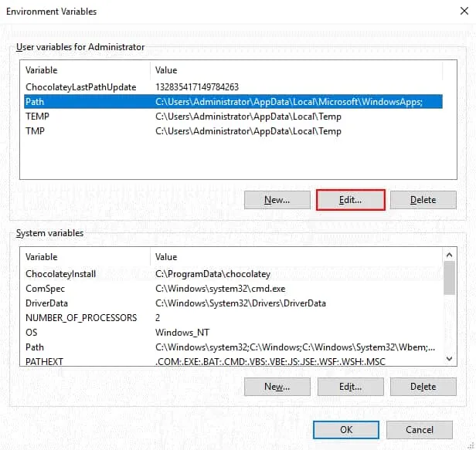The image size is (476, 450).
Task: Open Edit for system variables
Action: click(x=350, y=386)
